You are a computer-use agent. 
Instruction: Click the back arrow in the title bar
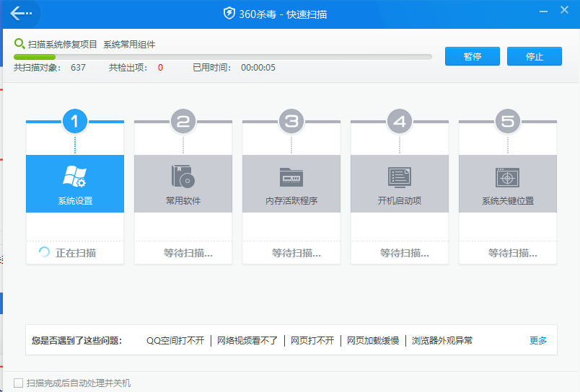[x=20, y=14]
